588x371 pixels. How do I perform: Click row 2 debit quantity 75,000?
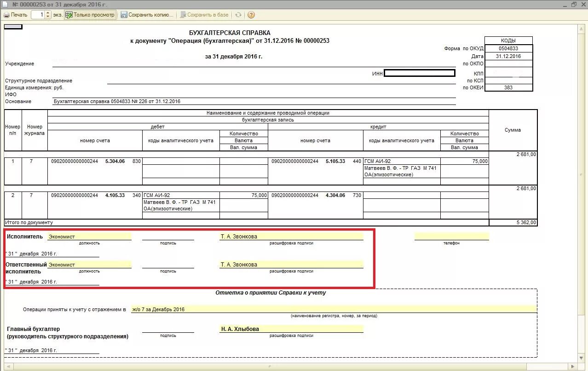(x=259, y=195)
